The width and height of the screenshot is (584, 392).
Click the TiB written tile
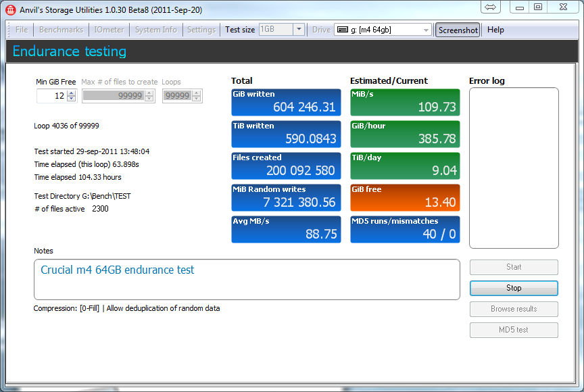[x=286, y=134]
